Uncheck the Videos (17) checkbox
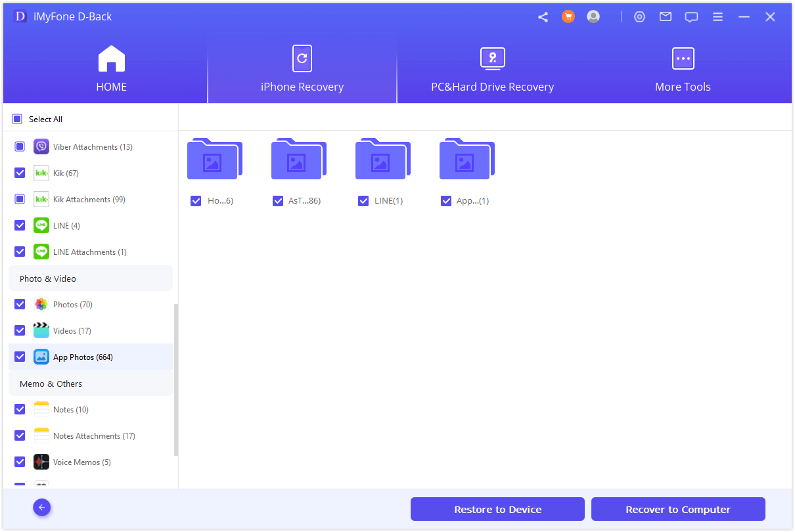The image size is (795, 532). tap(20, 330)
